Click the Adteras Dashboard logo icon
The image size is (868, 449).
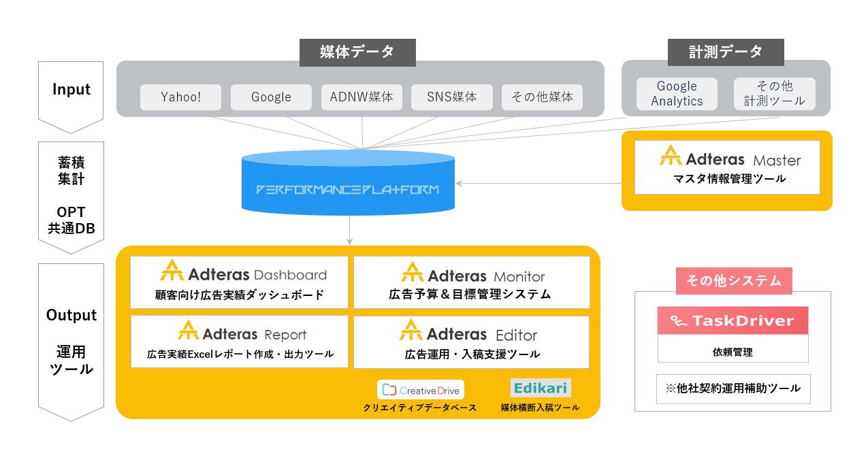pyautogui.click(x=172, y=271)
